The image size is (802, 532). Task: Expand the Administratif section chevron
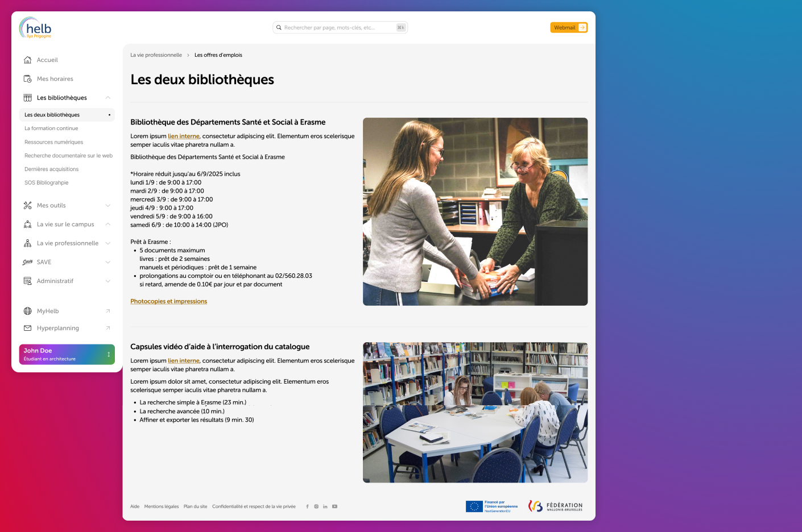[x=108, y=281]
